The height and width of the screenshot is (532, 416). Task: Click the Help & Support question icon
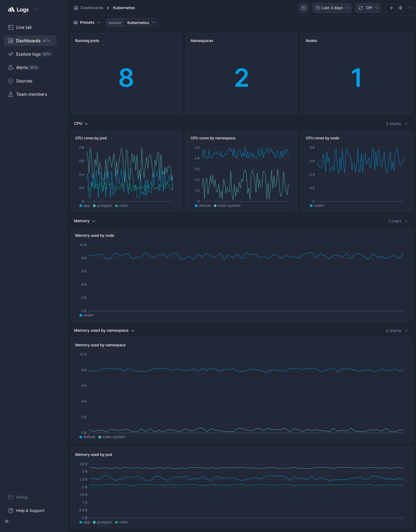click(x=11, y=511)
